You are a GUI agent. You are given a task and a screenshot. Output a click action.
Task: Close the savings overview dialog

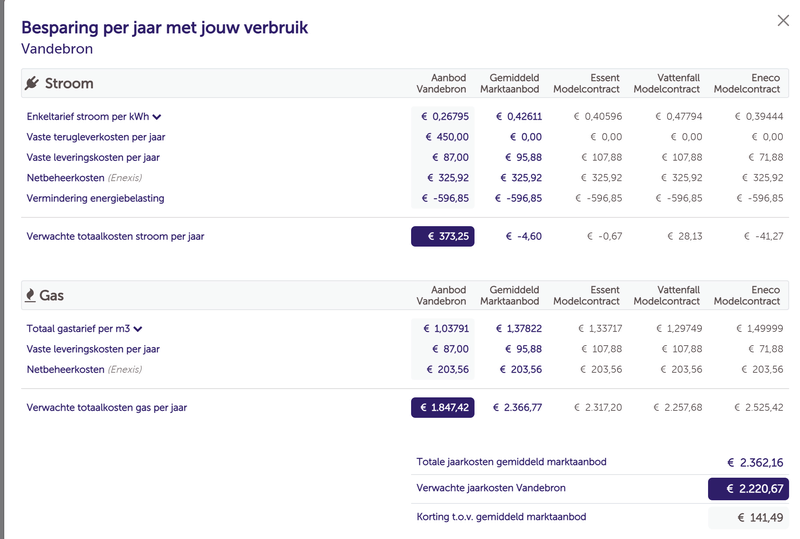[x=783, y=20]
